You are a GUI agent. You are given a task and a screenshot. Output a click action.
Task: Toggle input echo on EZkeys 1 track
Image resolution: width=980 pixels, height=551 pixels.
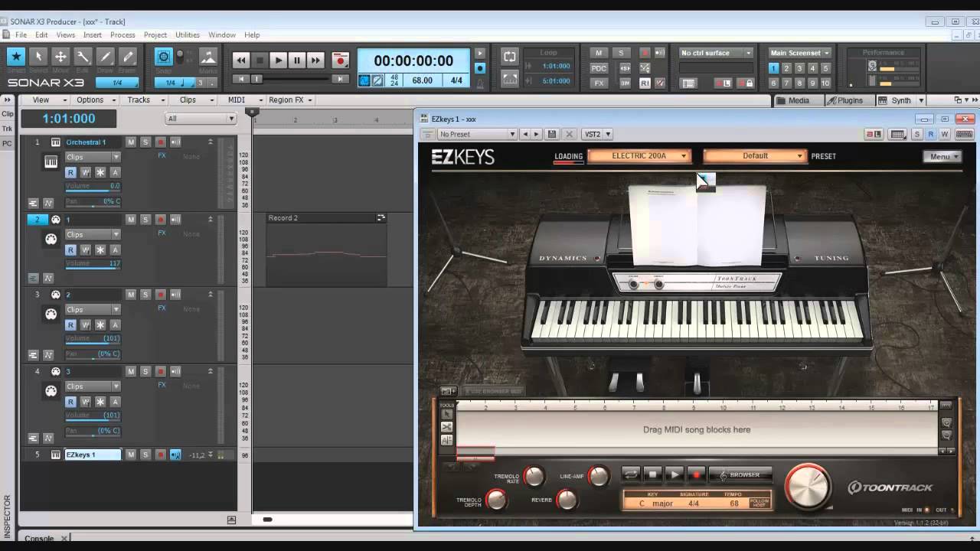(x=175, y=455)
